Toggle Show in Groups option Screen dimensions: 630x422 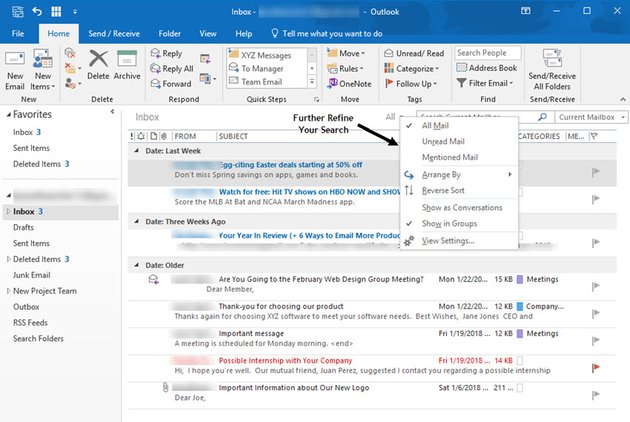coord(449,223)
